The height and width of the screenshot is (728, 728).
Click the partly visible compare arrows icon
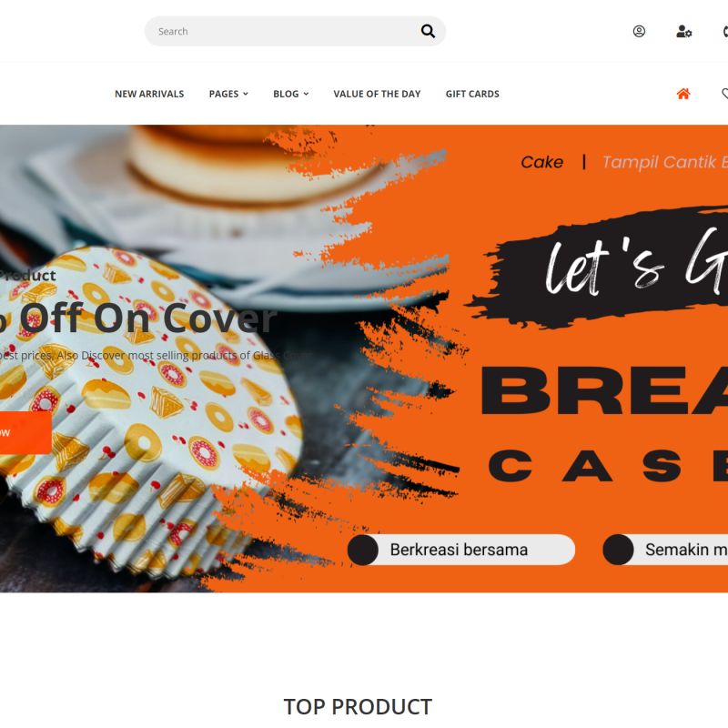725,31
